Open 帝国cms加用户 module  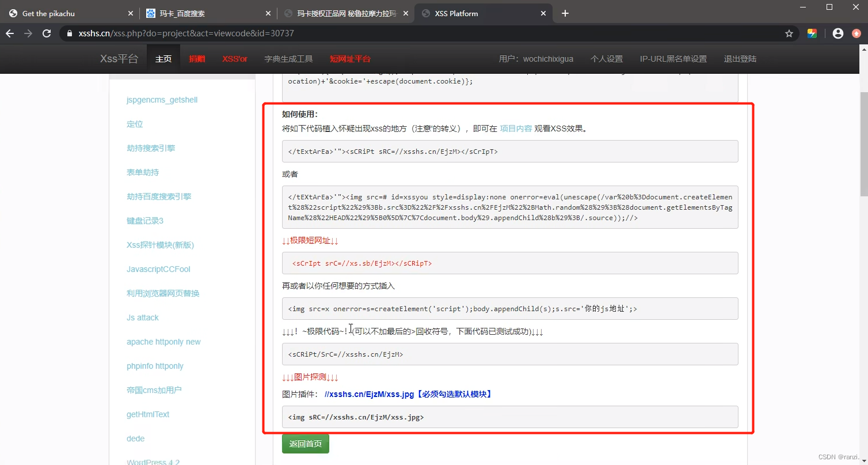154,390
